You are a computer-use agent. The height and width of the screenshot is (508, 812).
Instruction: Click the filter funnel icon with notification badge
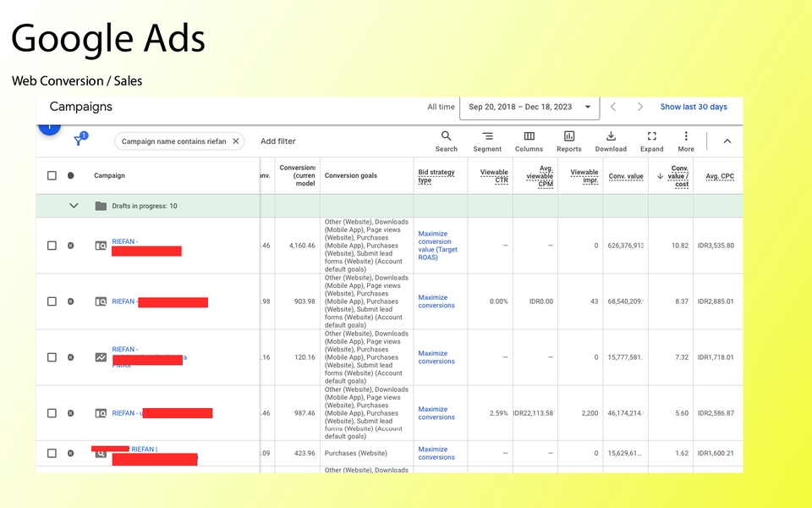[79, 141]
